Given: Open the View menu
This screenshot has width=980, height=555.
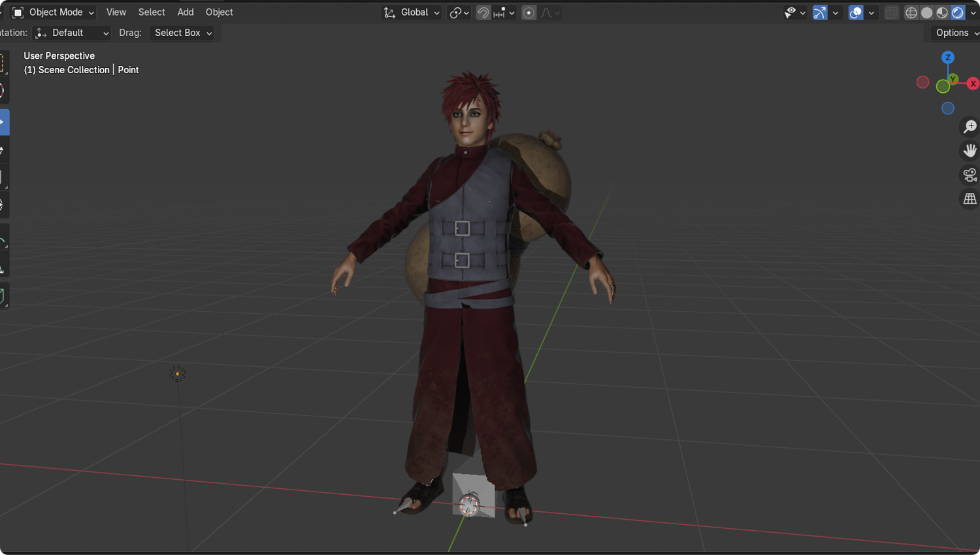Looking at the screenshot, I should pyautogui.click(x=116, y=12).
